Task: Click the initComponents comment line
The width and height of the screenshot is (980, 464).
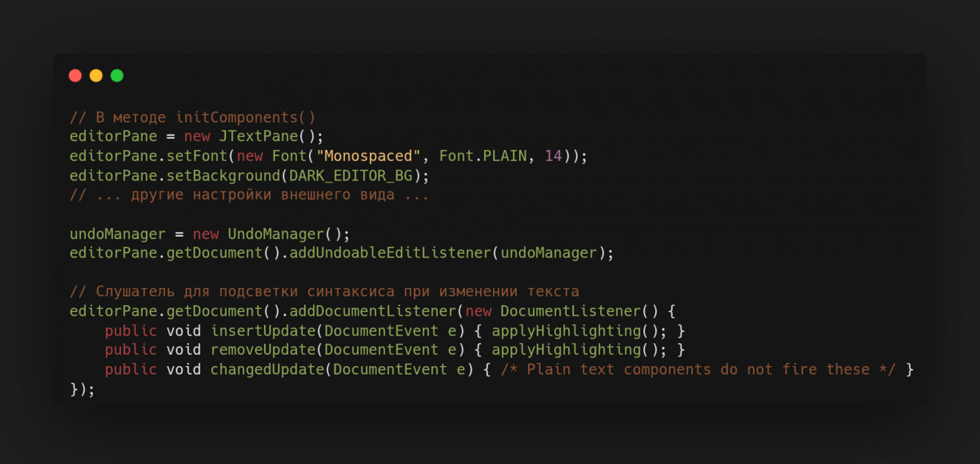Action: point(192,117)
